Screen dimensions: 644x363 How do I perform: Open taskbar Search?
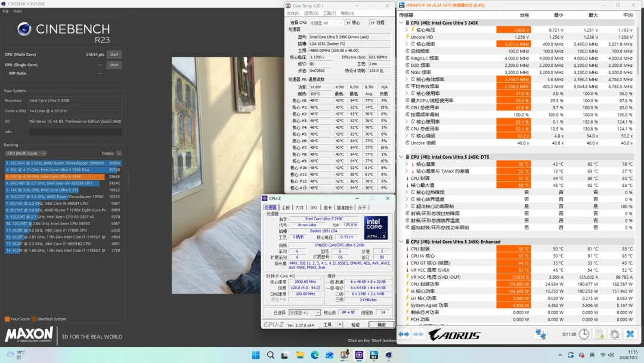270,355
